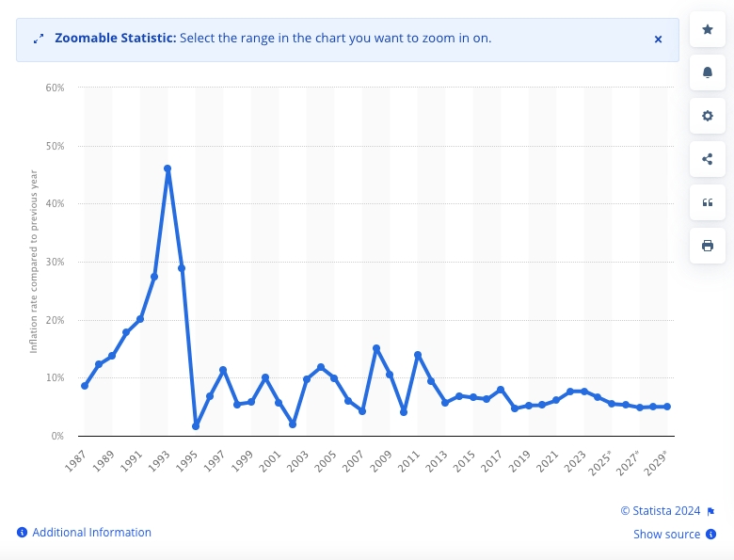Click the star favorite icon
Image resolution: width=734 pixels, height=560 pixels.
point(708,30)
